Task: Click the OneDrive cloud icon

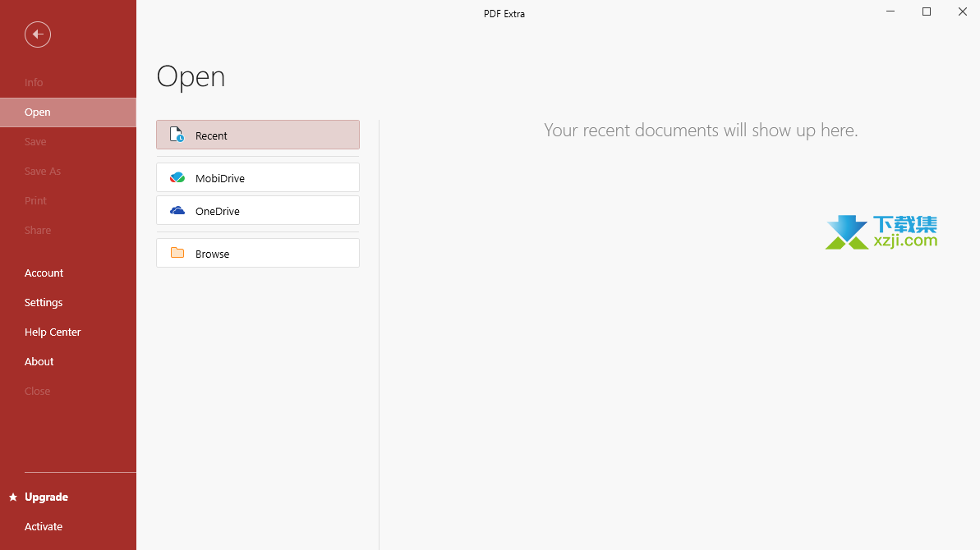Action: click(177, 210)
